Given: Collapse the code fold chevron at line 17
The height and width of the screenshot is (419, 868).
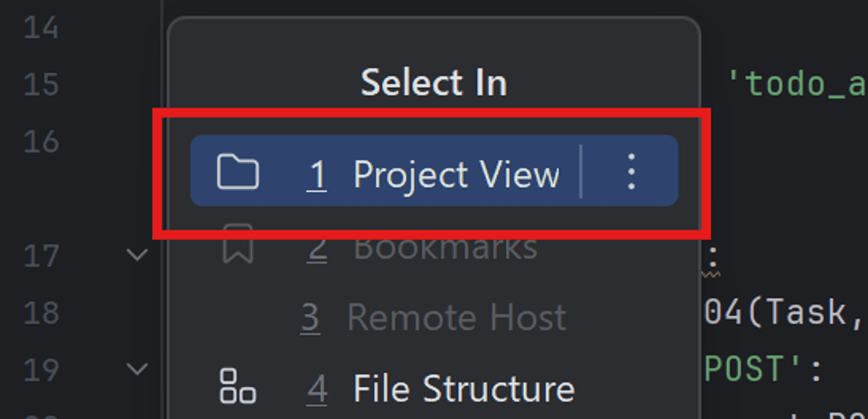Looking at the screenshot, I should pyautogui.click(x=137, y=255).
